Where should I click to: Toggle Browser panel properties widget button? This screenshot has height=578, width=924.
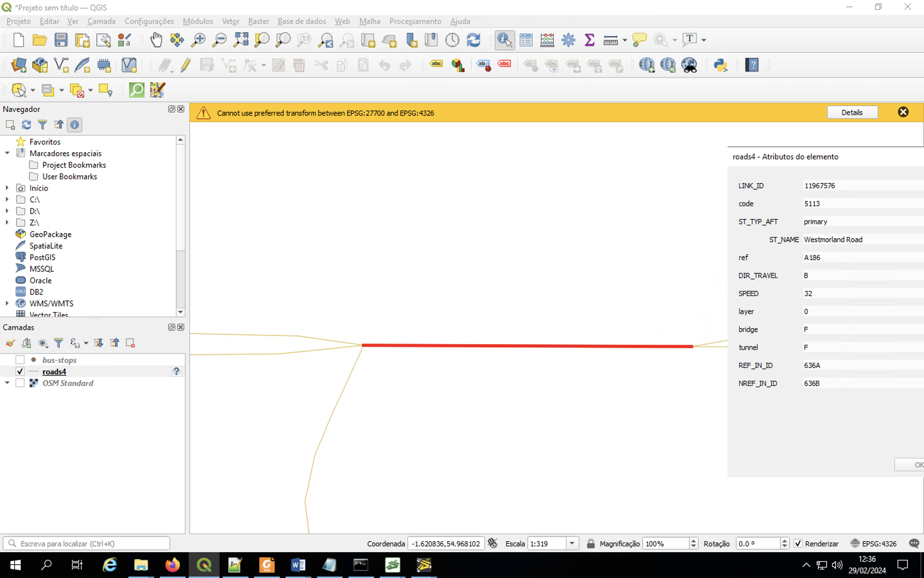(x=74, y=125)
